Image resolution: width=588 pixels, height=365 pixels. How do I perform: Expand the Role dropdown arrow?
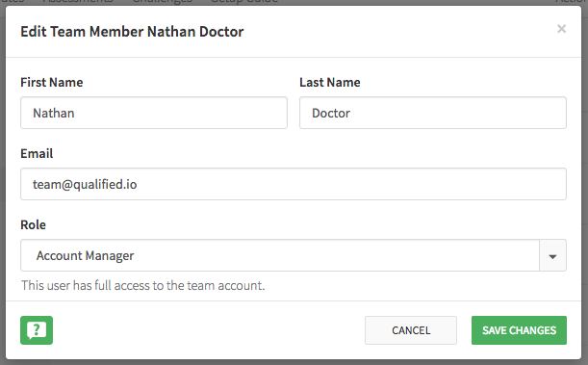(552, 255)
